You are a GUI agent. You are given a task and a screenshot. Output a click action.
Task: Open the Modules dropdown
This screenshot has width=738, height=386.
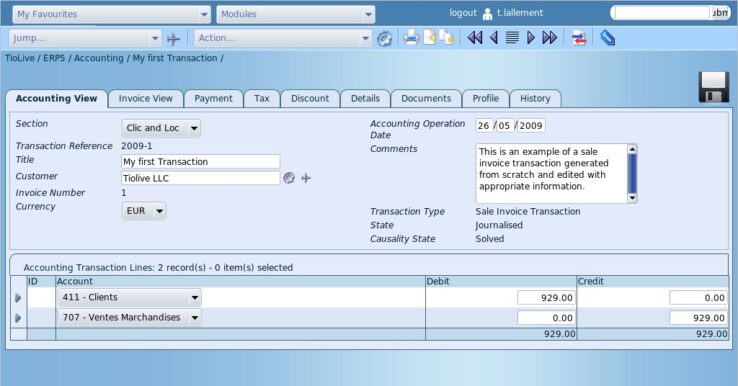click(296, 14)
